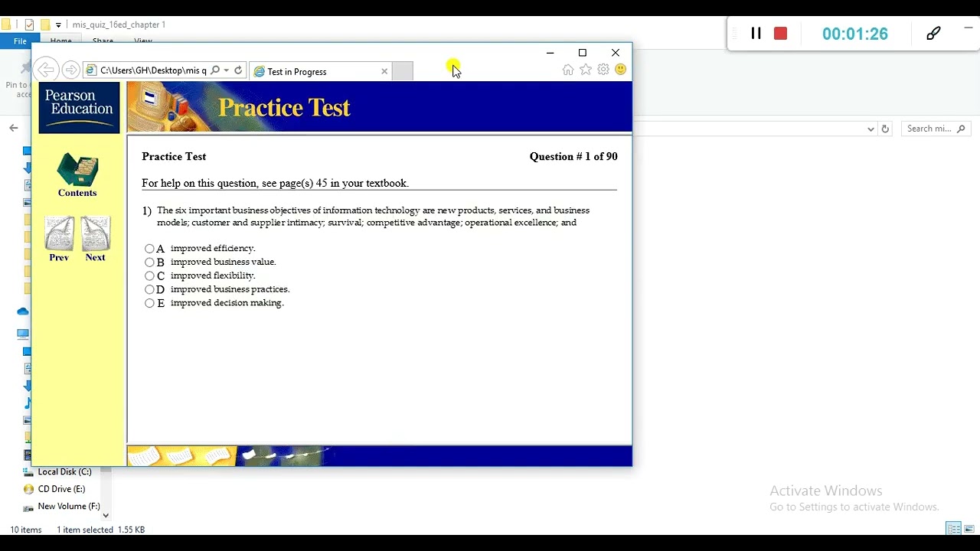Pause the screen recording

point(756,34)
